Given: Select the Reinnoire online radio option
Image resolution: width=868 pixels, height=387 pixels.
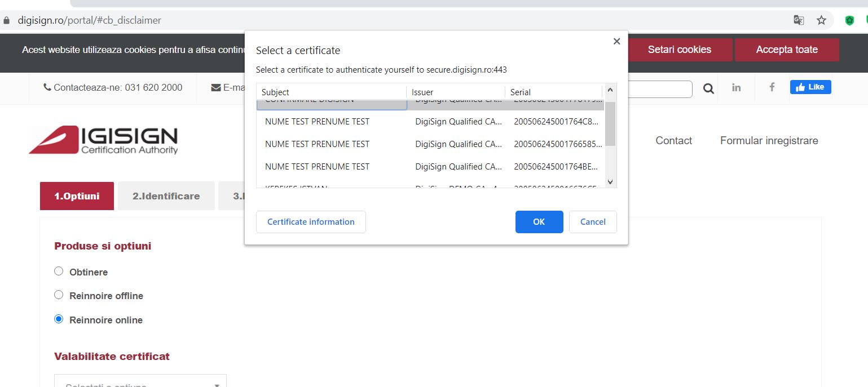Looking at the screenshot, I should tap(59, 319).
